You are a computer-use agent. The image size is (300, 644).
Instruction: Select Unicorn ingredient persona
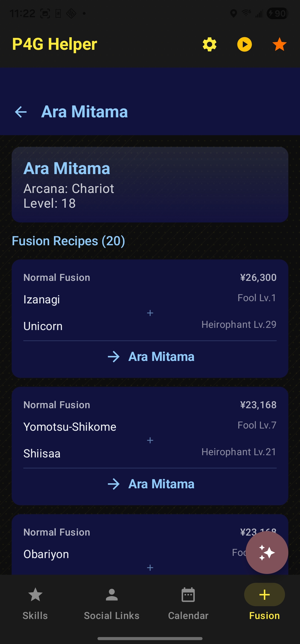43,326
